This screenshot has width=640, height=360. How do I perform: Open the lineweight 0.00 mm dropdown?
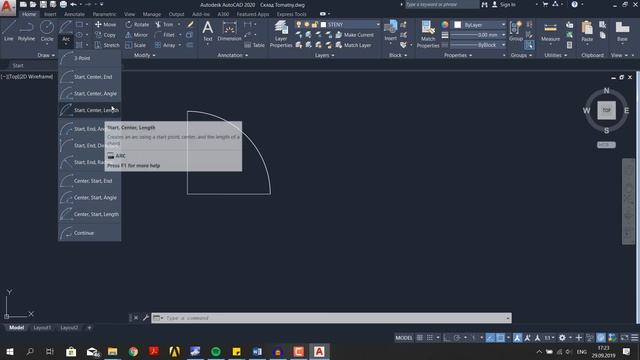pos(503,35)
